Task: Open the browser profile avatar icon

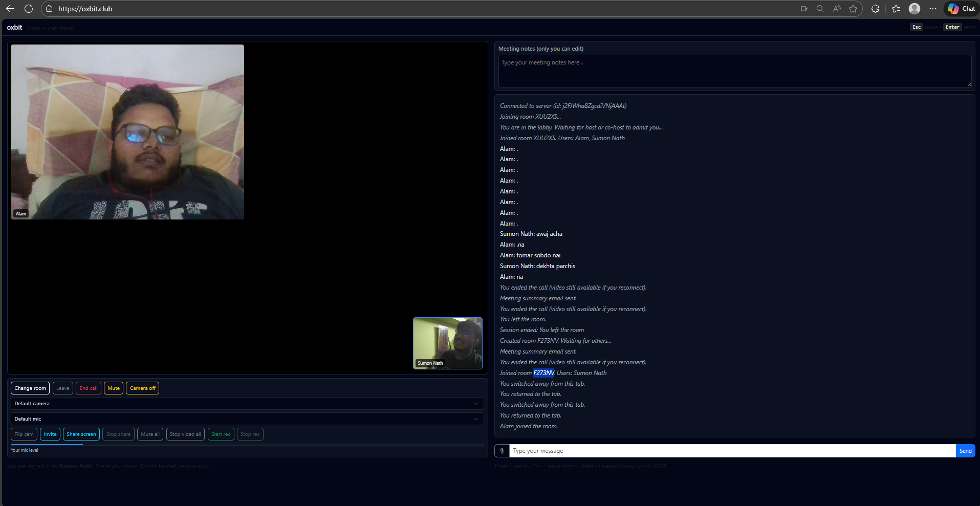Action: [914, 9]
